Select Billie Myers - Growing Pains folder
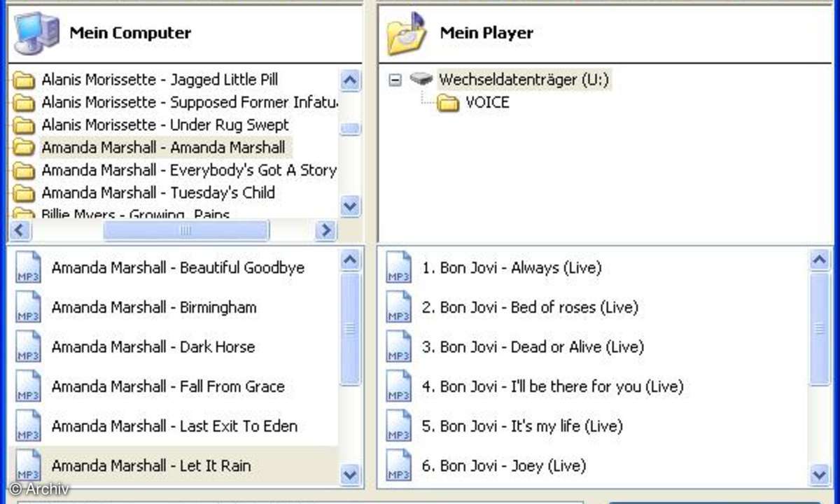Image resolution: width=840 pixels, height=504 pixels. pyautogui.click(x=136, y=213)
